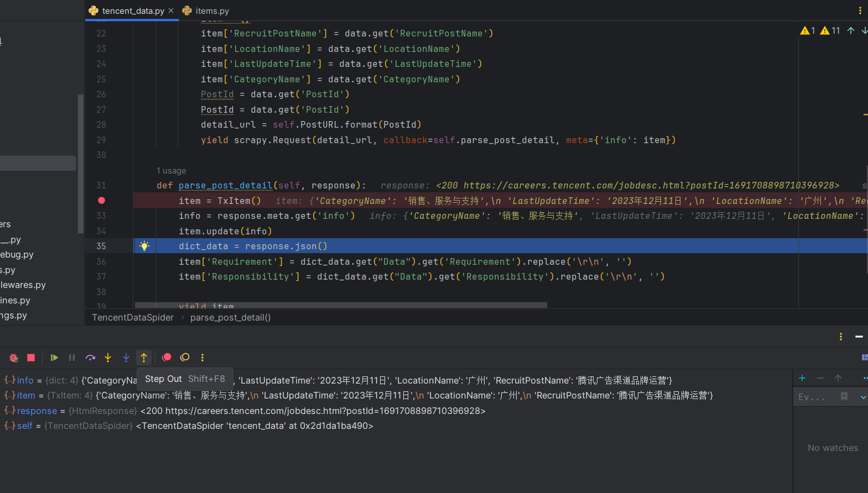The image size is (868, 493).
Task: Click the project panel vertical scrollbar
Action: [81, 164]
